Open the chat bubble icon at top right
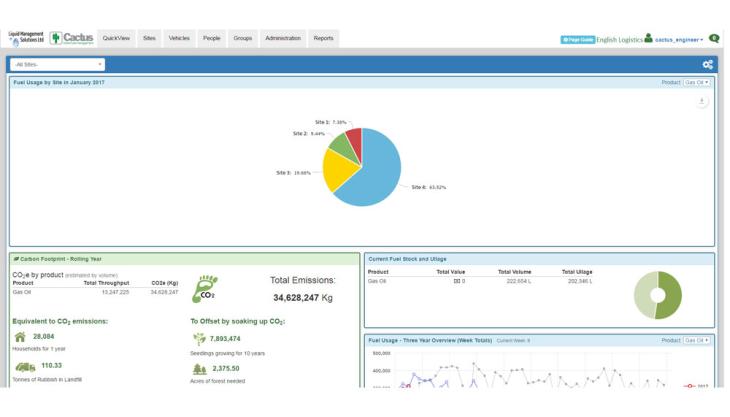 click(x=714, y=38)
